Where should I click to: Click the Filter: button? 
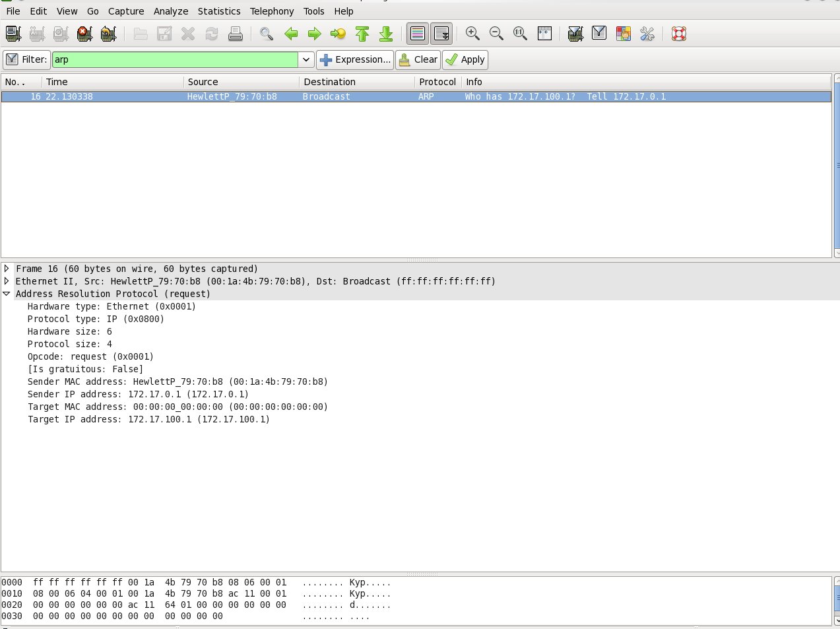coord(26,59)
